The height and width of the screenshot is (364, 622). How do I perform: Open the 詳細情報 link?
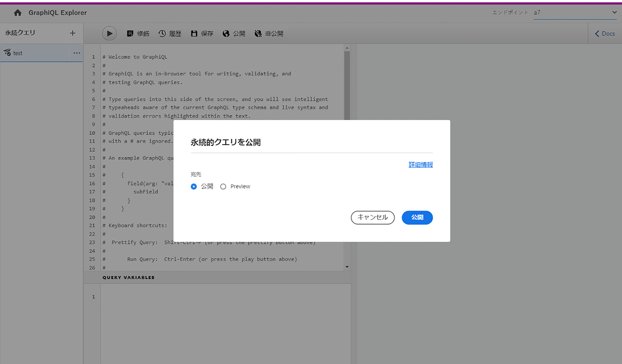coord(421,164)
